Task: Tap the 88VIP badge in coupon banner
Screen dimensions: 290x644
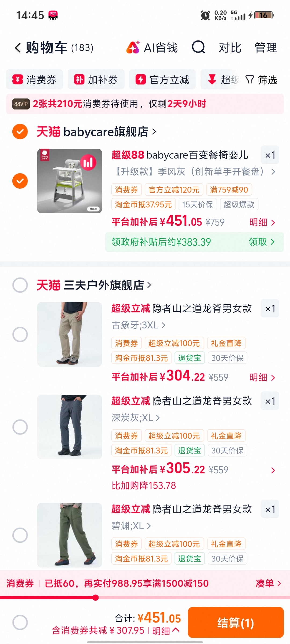Action: (21, 104)
